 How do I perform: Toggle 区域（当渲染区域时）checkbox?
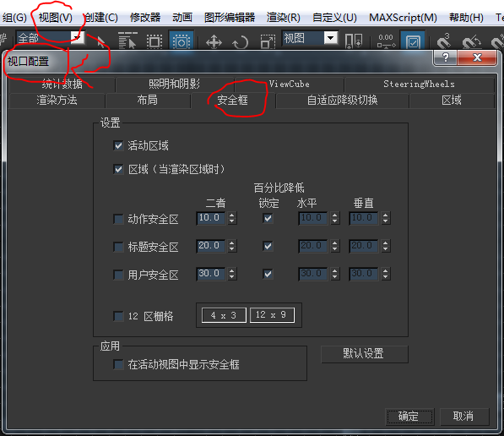point(118,169)
